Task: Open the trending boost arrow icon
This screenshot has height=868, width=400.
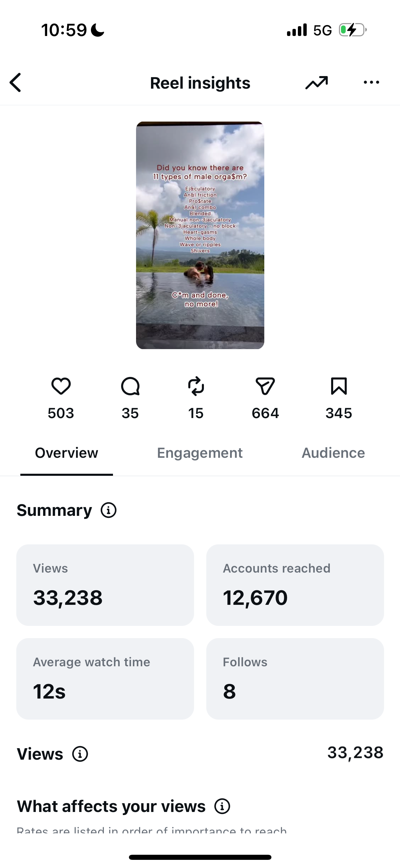Action: [317, 83]
